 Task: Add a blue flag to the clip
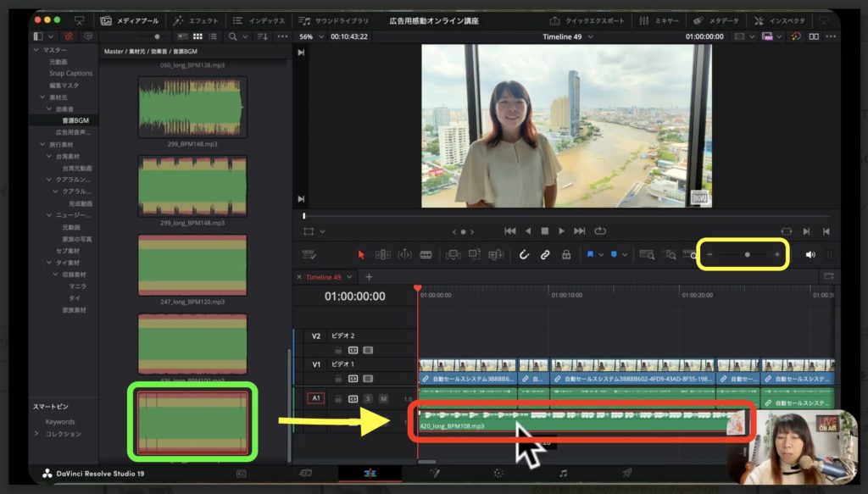590,254
